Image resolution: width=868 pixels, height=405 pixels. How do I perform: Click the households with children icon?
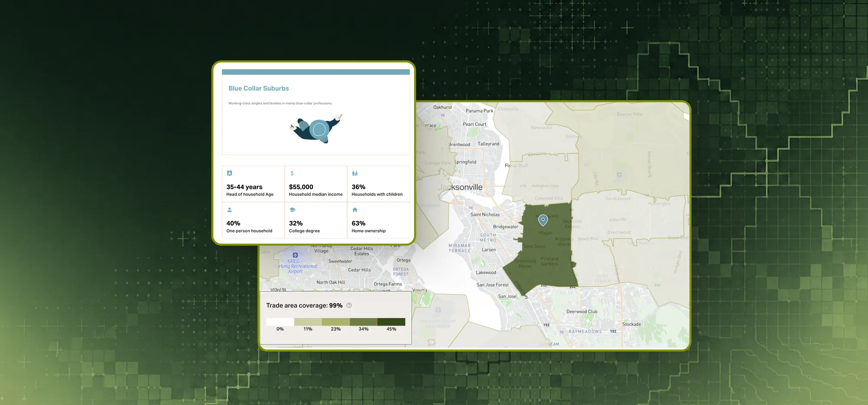355,173
